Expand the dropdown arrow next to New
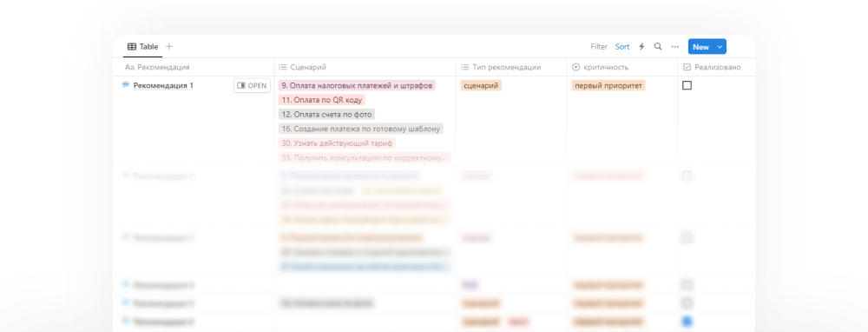The width and height of the screenshot is (868, 332). point(720,47)
